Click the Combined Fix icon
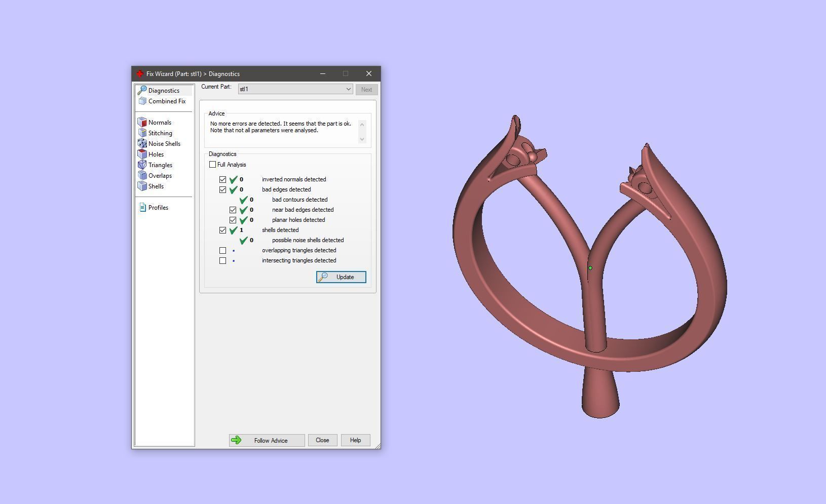 (142, 101)
